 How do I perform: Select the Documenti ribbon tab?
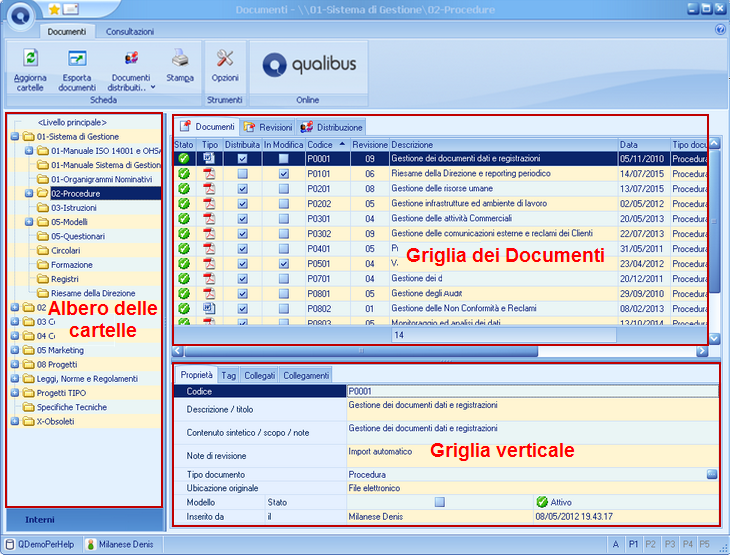[67, 32]
